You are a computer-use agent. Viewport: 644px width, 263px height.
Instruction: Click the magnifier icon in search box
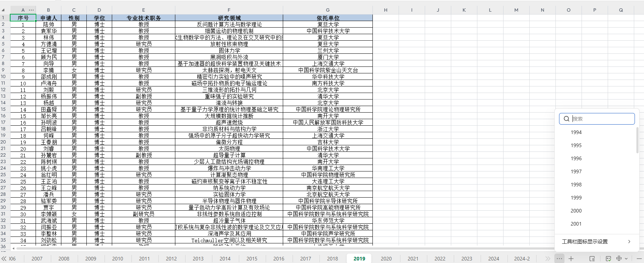coord(566,119)
